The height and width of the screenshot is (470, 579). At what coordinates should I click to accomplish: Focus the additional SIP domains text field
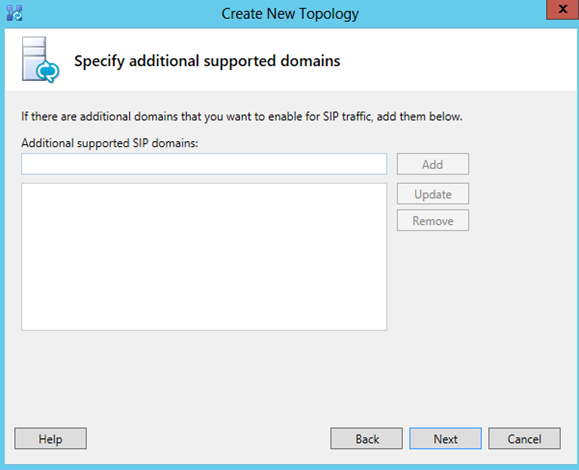[x=204, y=164]
